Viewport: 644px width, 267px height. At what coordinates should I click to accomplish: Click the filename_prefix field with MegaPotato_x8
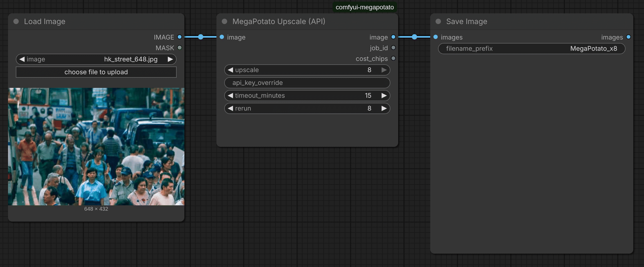[532, 49]
